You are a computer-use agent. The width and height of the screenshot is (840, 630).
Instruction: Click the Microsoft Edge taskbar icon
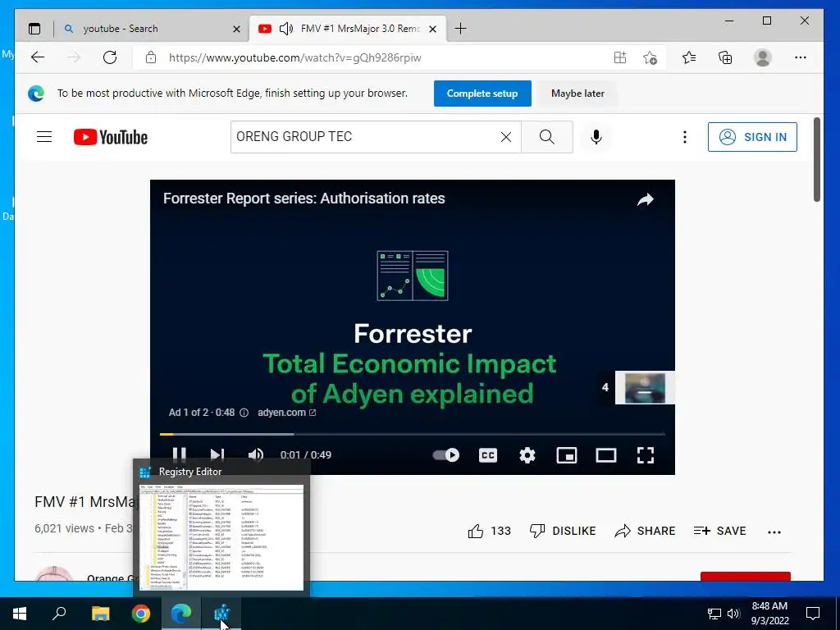[x=181, y=614]
